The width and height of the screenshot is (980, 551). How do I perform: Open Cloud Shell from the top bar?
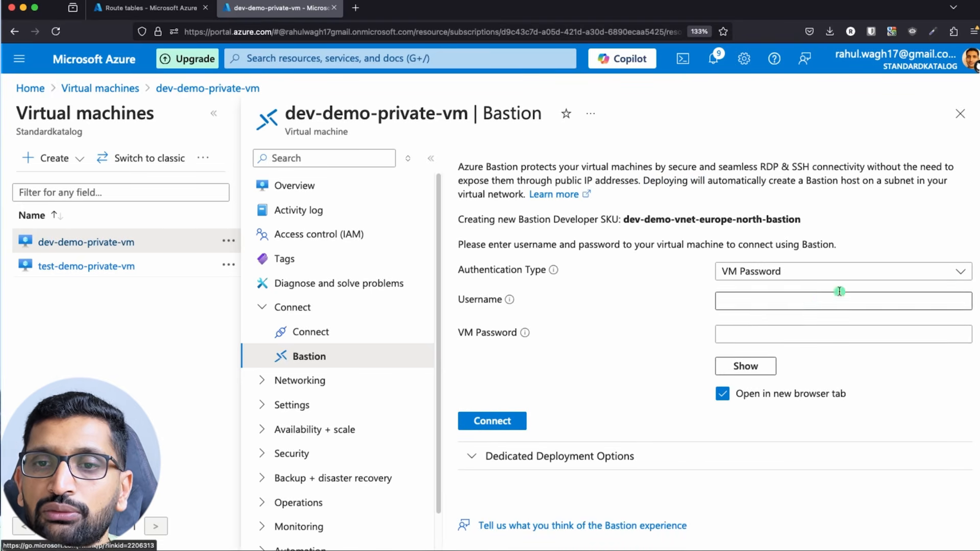(x=682, y=59)
